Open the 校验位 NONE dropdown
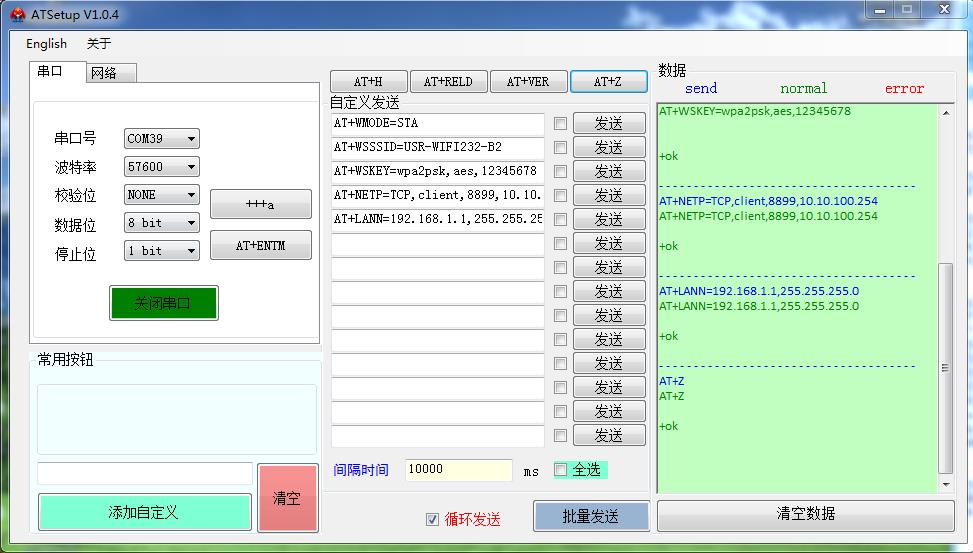Viewport: 973px width, 553px height. [161, 195]
